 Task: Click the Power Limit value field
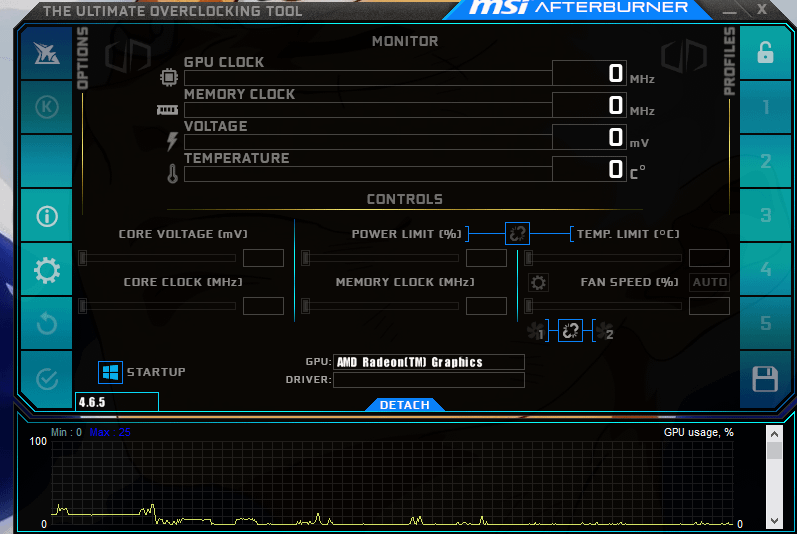coord(486,258)
